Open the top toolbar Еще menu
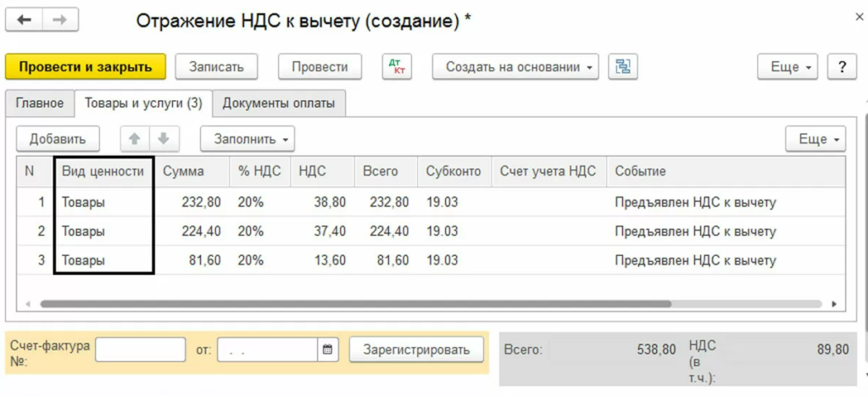Screen dimensions: 868x396 [x=787, y=67]
